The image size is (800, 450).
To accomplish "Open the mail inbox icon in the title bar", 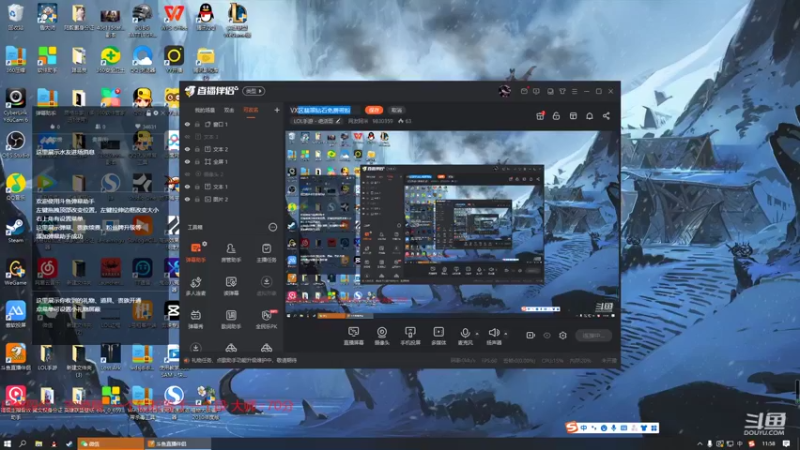I will click(x=524, y=91).
